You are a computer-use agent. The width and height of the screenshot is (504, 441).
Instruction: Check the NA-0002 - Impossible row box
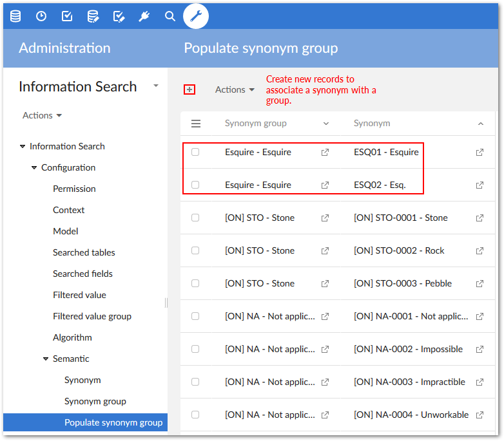click(195, 349)
